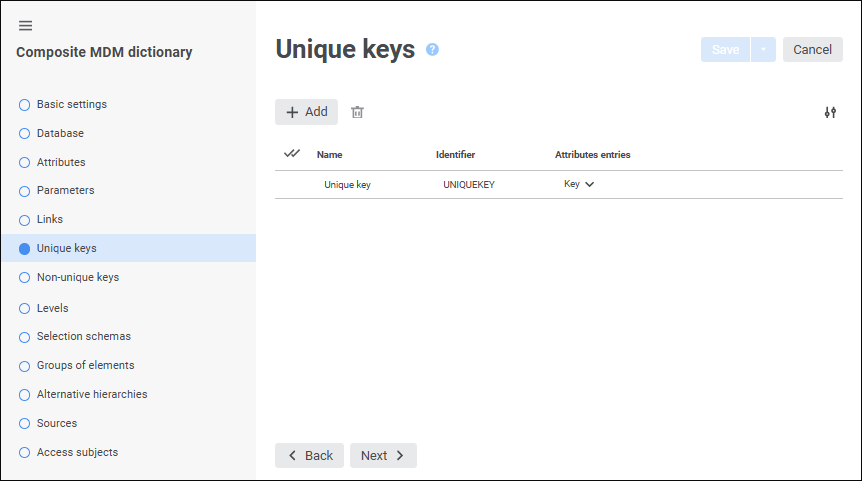Click the select-all double checkmark icon
862x481 pixels.
pyautogui.click(x=292, y=154)
